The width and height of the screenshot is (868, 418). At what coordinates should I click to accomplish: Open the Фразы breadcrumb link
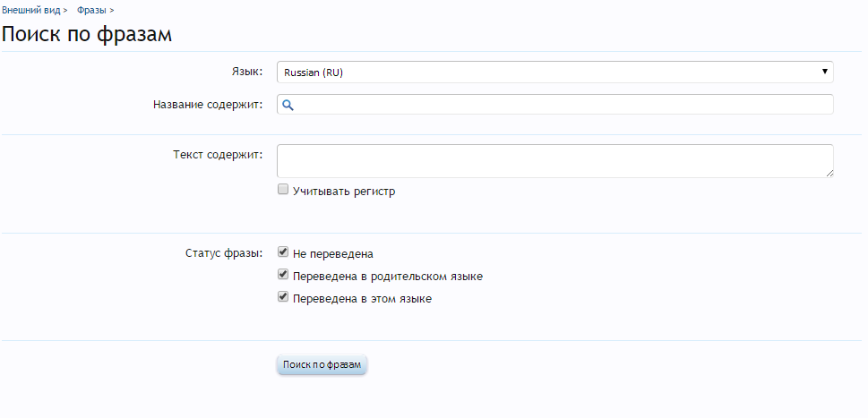[92, 10]
